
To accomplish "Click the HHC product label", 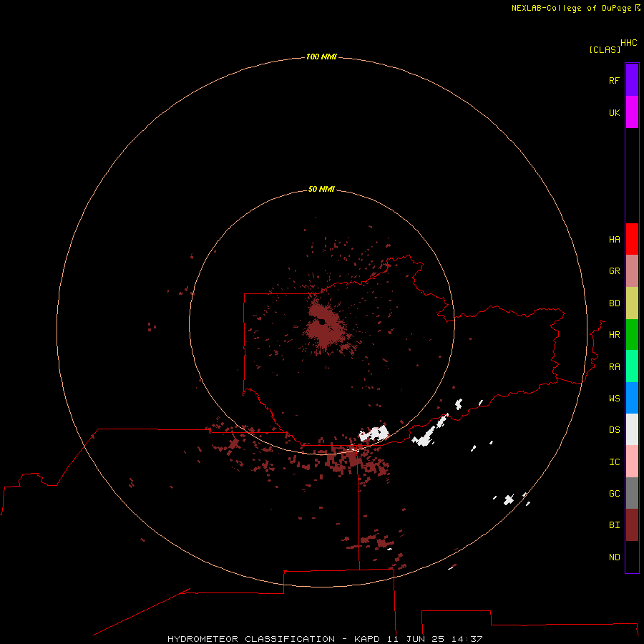I will coord(629,43).
